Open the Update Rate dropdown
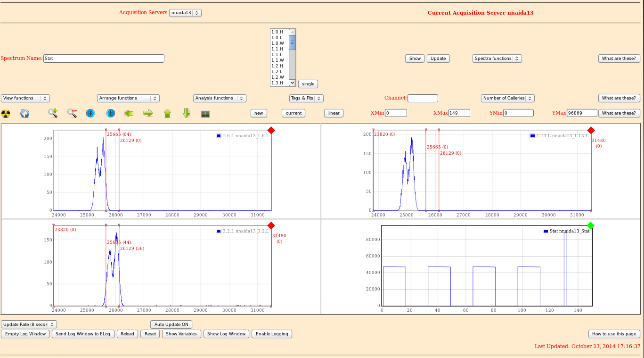The height and width of the screenshot is (358, 644). pos(29,325)
